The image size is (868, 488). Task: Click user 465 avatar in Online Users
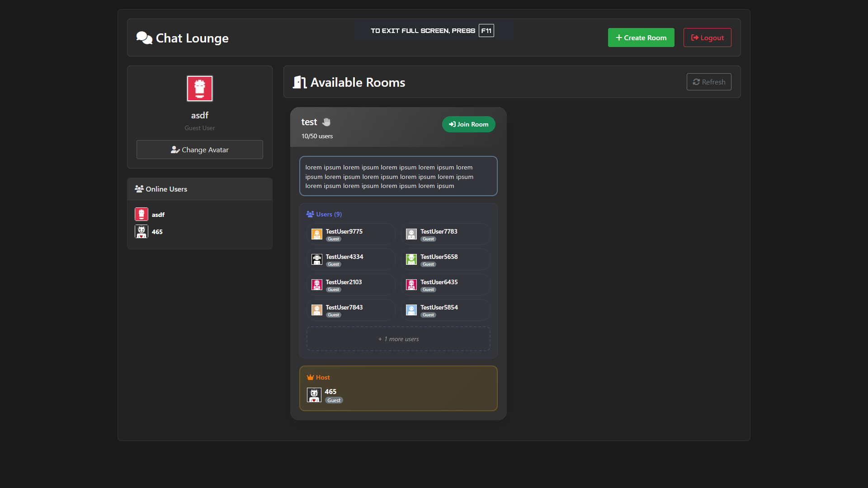click(x=142, y=232)
